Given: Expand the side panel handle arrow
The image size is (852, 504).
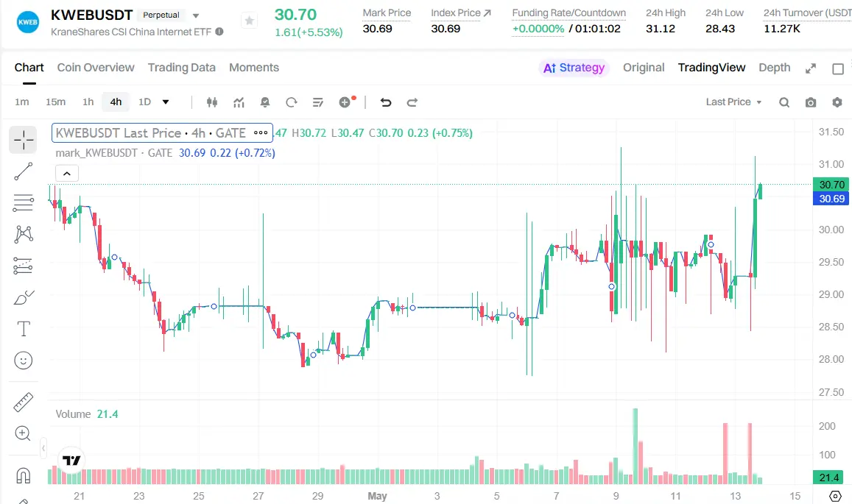Looking at the screenshot, I should point(43,449).
